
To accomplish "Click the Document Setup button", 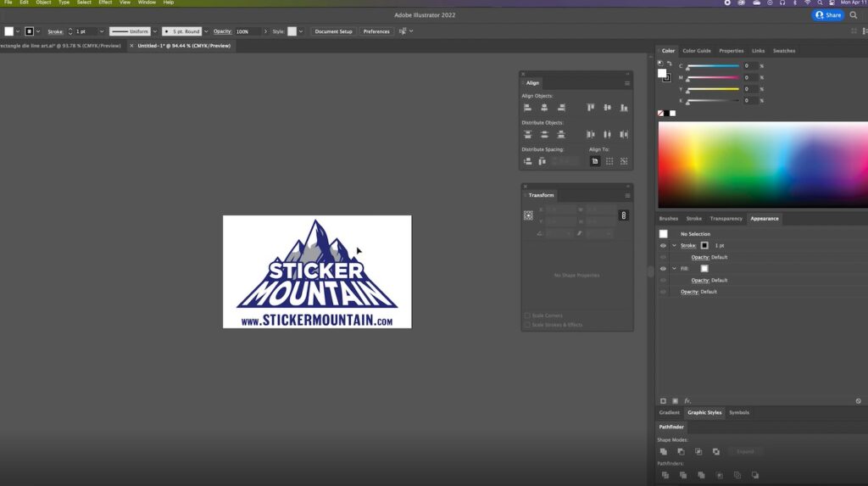I will pos(333,31).
